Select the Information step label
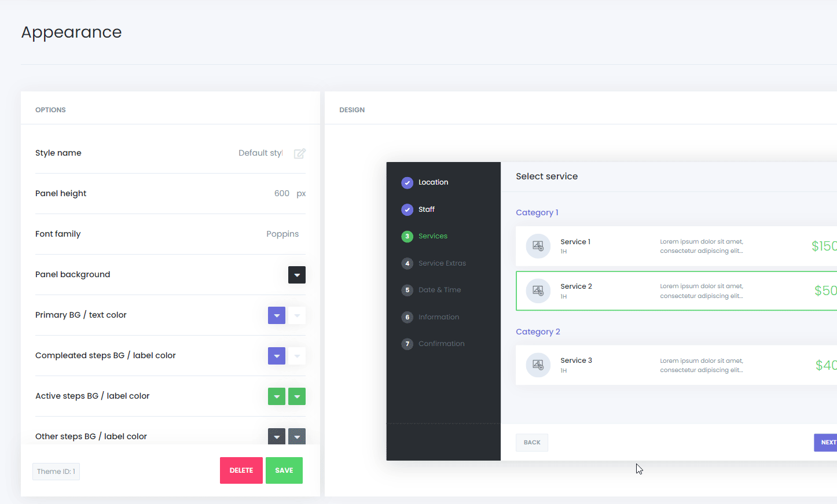 coord(439,317)
